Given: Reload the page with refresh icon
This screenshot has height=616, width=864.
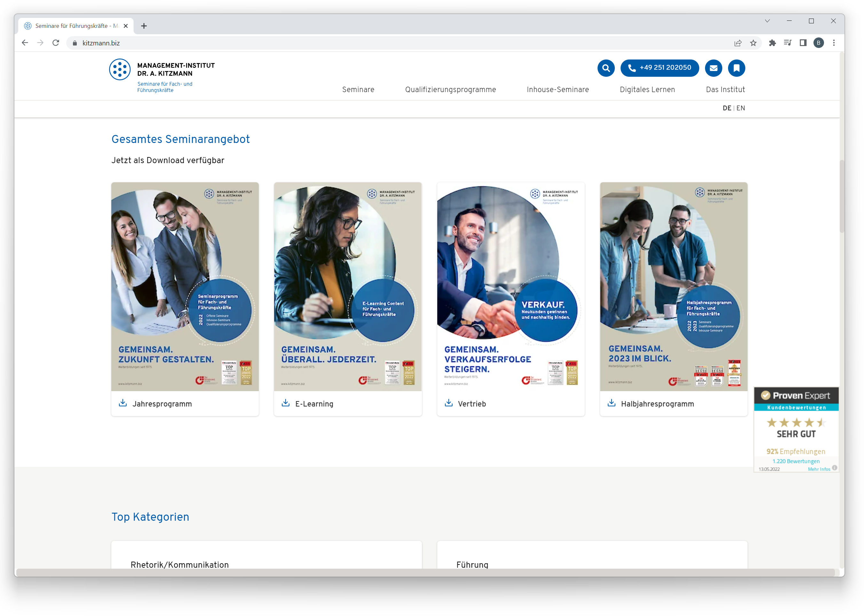Looking at the screenshot, I should click(56, 43).
